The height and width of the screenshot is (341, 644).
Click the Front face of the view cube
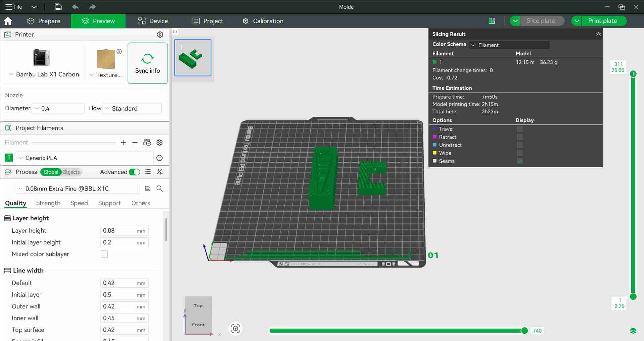coord(198,325)
